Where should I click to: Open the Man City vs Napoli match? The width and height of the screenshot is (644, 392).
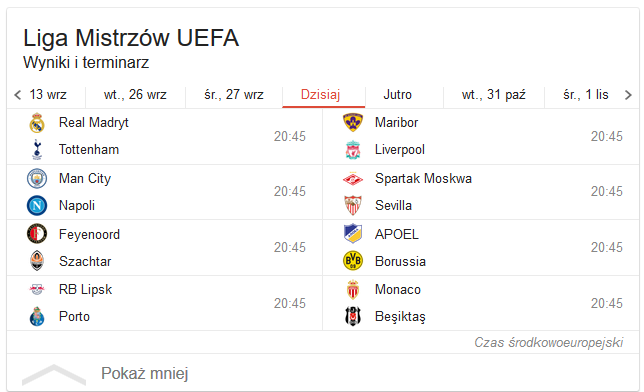165,192
